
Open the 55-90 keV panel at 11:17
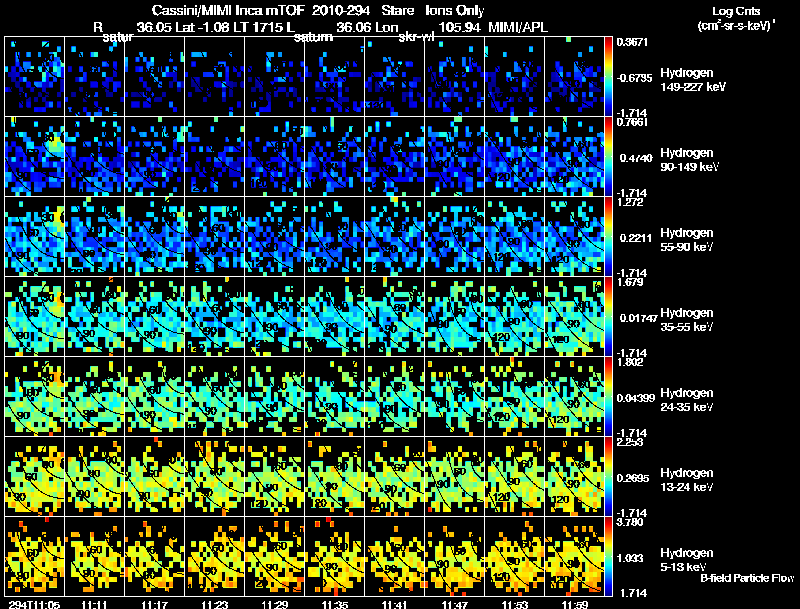tap(155, 236)
